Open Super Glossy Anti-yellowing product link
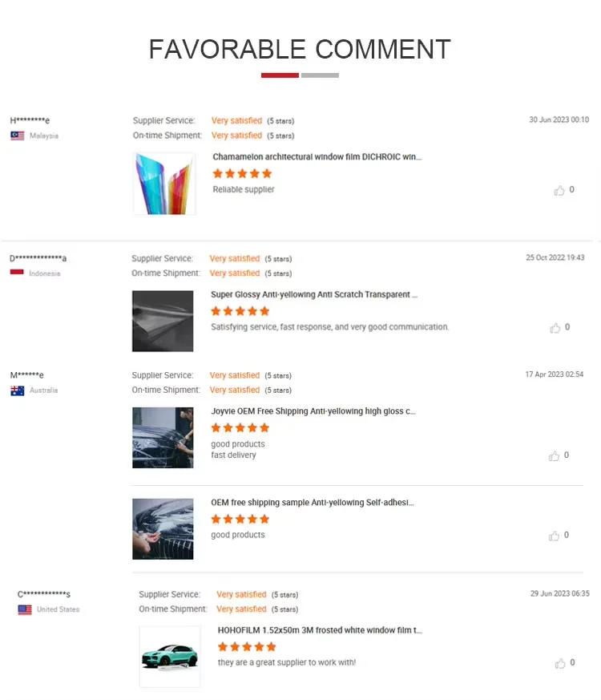 pyautogui.click(x=314, y=294)
